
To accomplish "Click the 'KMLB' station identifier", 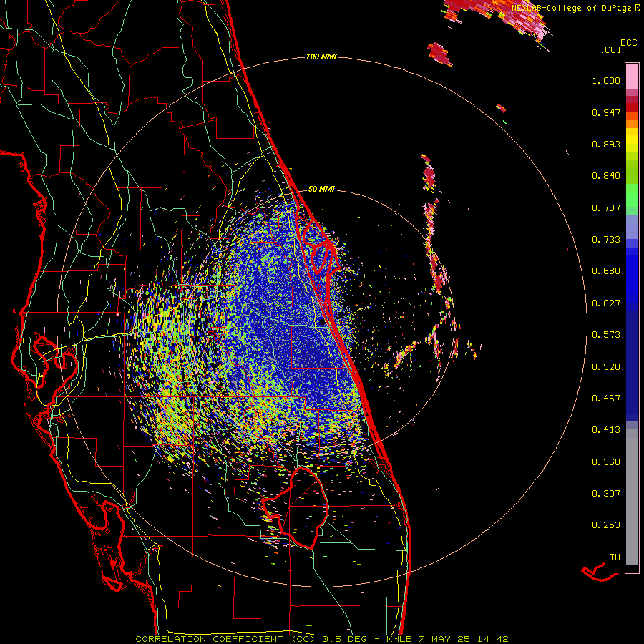I will click(399, 639).
